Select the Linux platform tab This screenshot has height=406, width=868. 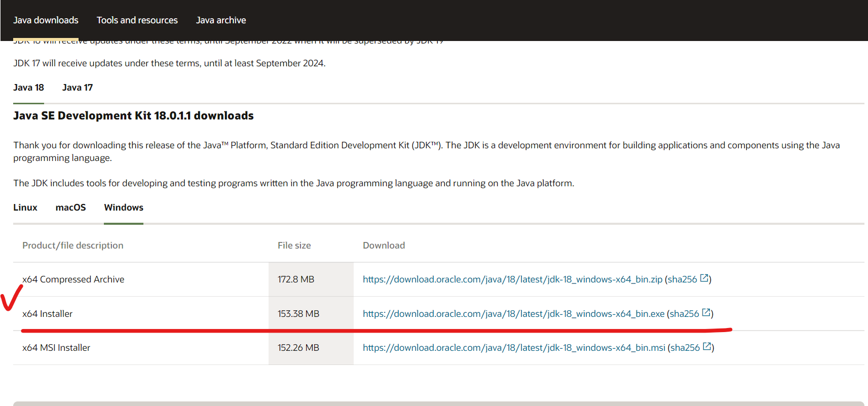point(25,208)
